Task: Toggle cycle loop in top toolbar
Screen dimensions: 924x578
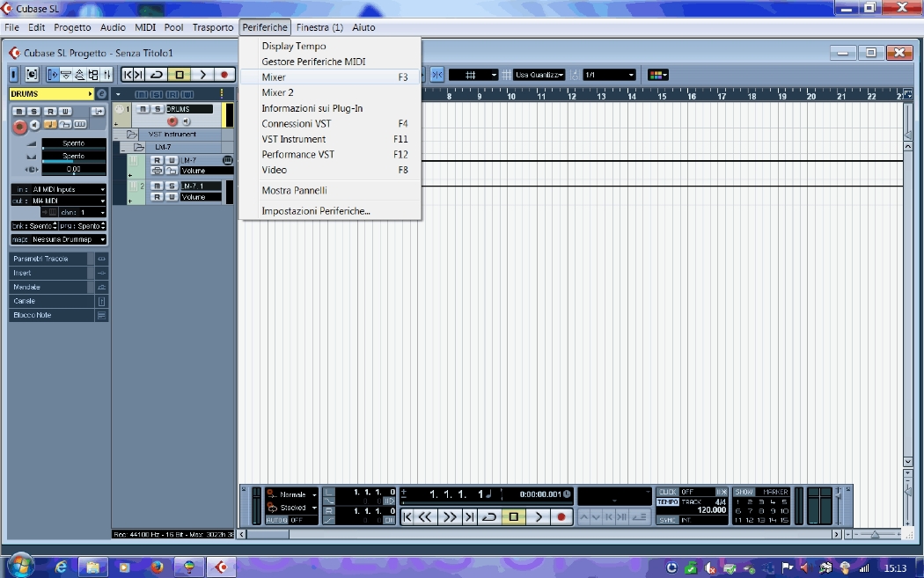Action: (x=157, y=75)
